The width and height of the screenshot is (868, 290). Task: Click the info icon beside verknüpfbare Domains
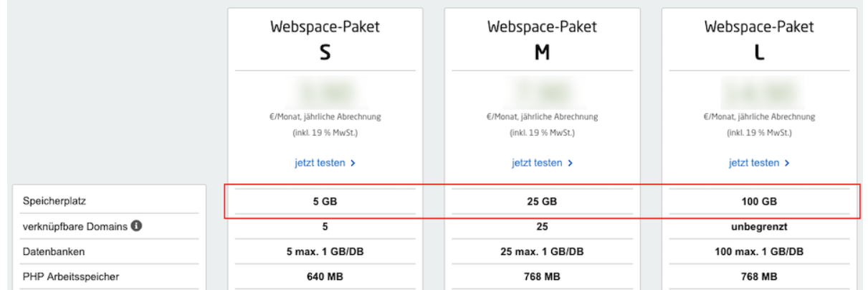136,226
